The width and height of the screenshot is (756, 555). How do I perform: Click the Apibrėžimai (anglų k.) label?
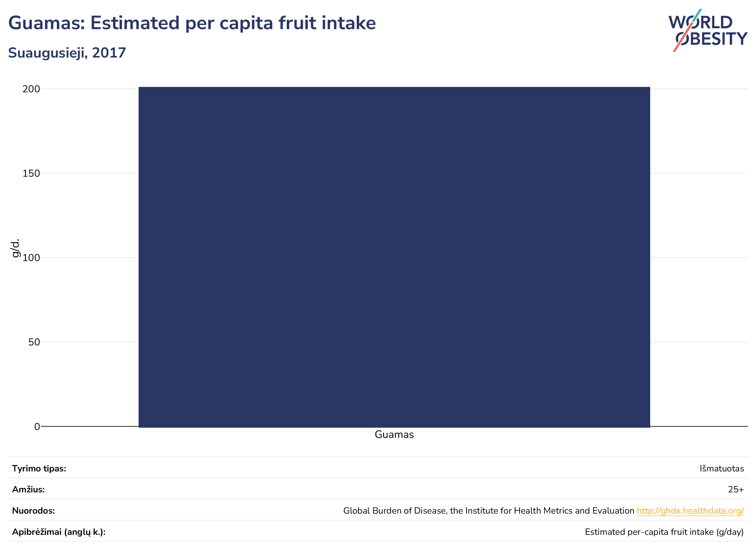coord(59,532)
